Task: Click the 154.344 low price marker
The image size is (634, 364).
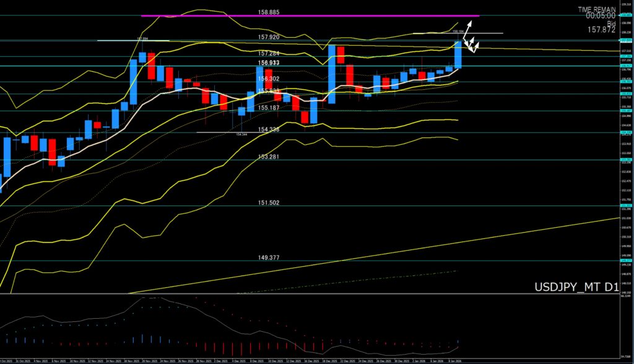Action: point(241,134)
